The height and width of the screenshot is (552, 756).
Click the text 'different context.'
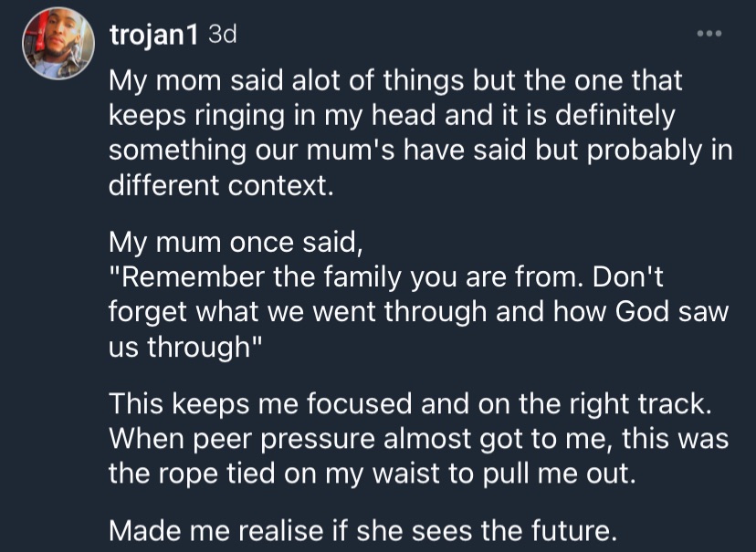tap(221, 185)
